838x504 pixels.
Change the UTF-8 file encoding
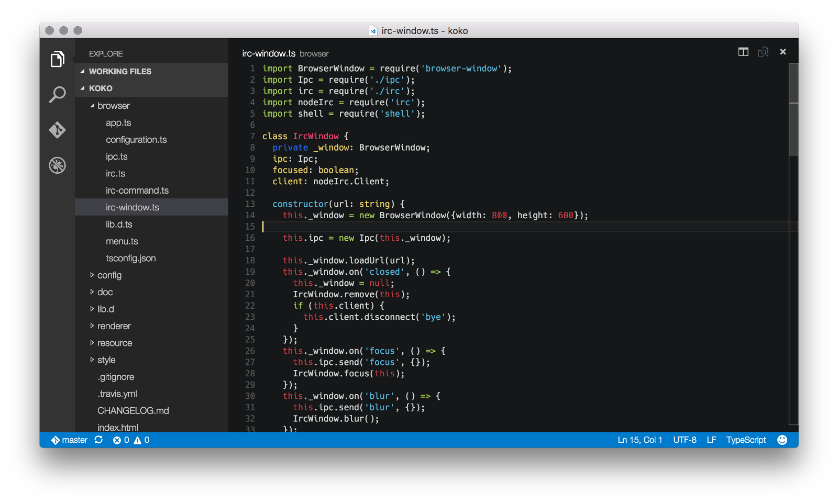(685, 440)
